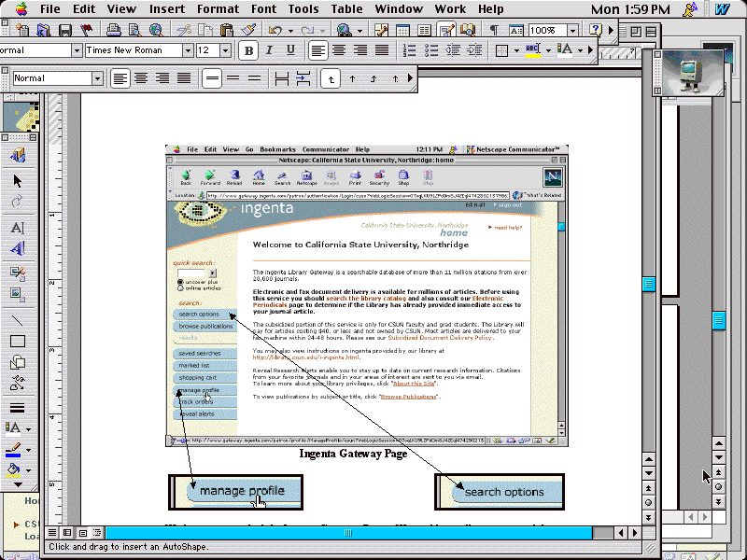Click the Insert Table icon

(x=402, y=31)
